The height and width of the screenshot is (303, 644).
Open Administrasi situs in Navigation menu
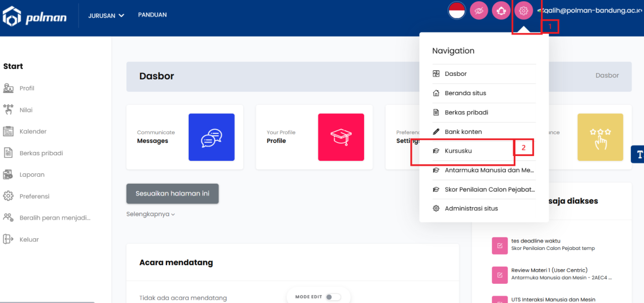pyautogui.click(x=471, y=209)
